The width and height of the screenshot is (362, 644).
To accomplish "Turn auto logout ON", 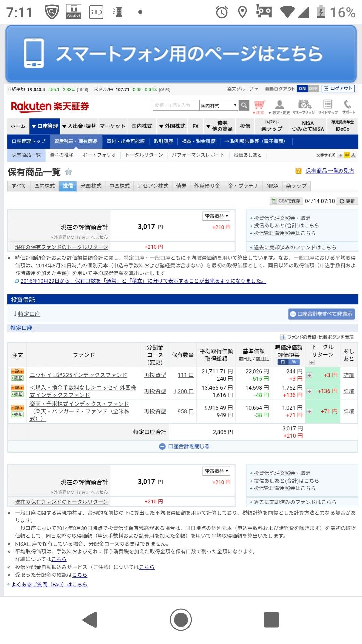I will (302, 89).
